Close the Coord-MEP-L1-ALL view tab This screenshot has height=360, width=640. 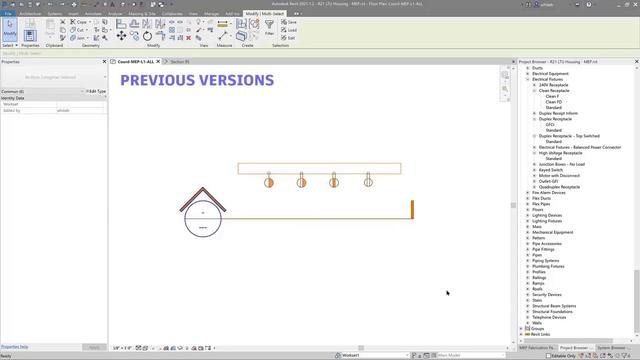pyautogui.click(x=158, y=62)
